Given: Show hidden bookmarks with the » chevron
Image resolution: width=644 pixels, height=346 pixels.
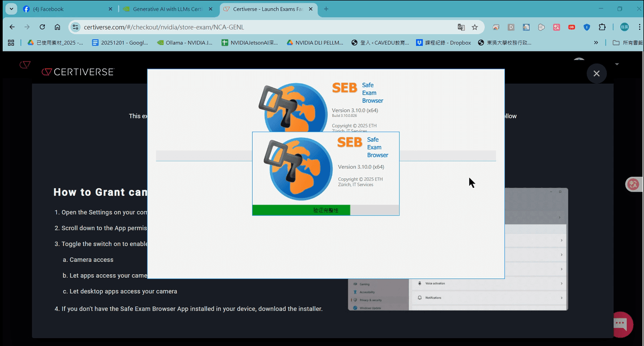Looking at the screenshot, I should point(596,42).
